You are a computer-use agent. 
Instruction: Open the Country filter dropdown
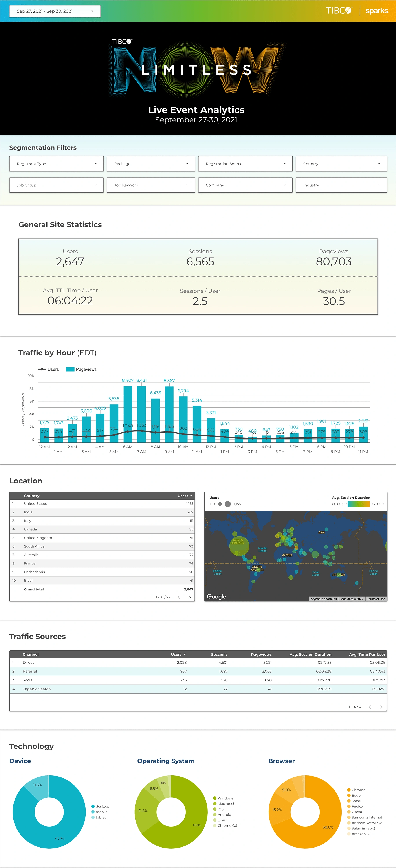click(341, 164)
